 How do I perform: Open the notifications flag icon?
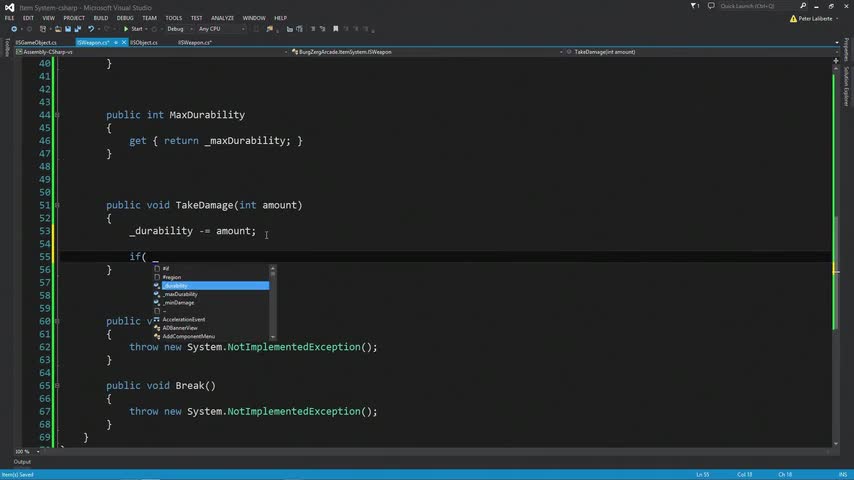(694, 6)
